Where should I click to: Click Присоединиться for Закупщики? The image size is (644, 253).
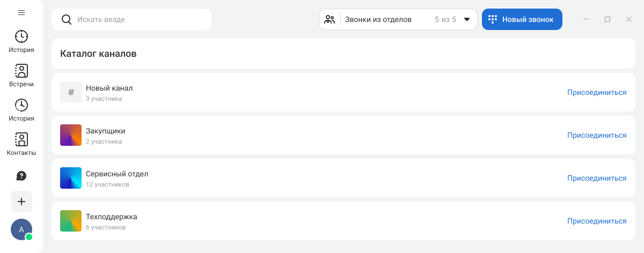coord(596,135)
